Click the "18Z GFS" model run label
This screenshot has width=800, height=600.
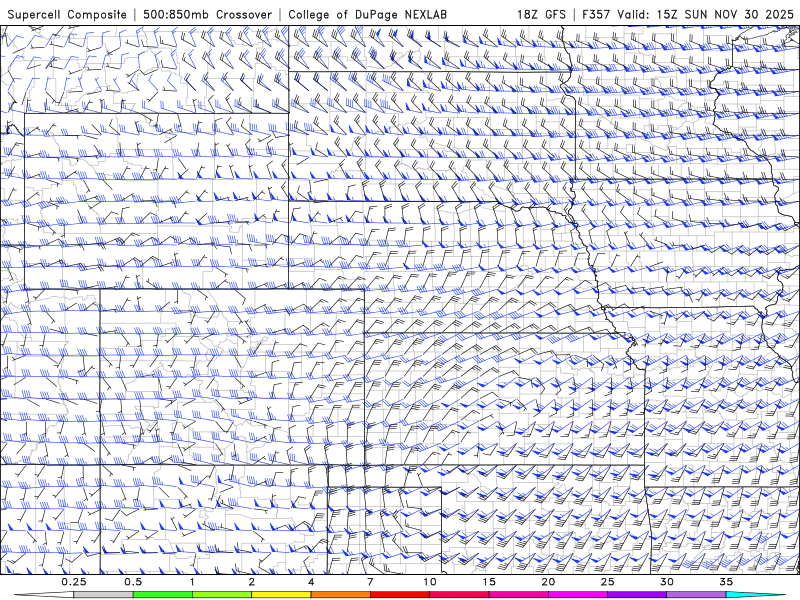tap(541, 15)
